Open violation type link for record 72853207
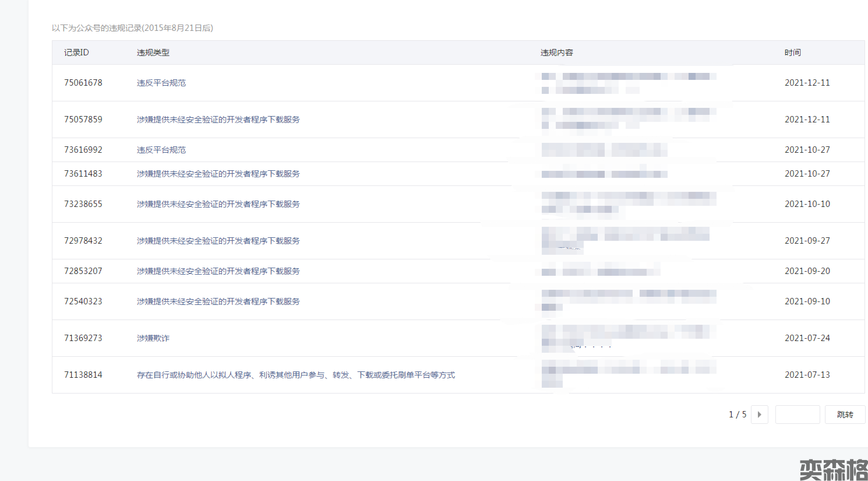The height and width of the screenshot is (481, 868). [x=218, y=271]
